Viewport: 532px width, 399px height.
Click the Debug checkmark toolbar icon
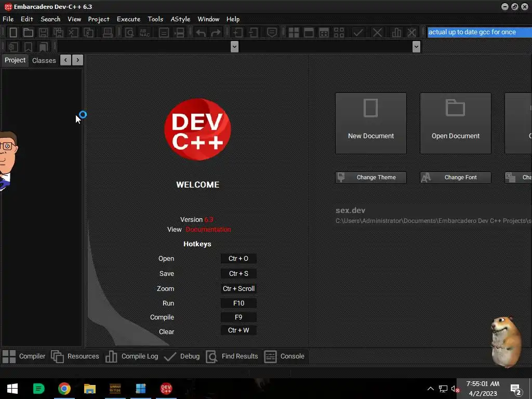358,33
